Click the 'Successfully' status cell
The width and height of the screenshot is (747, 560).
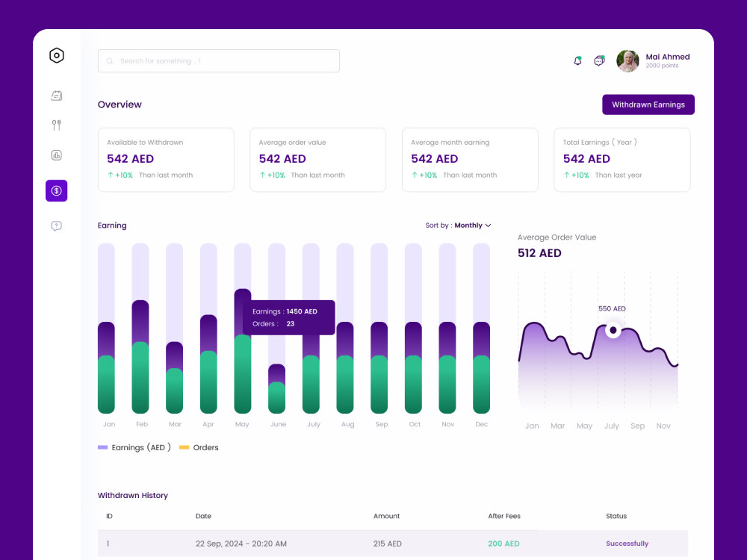(627, 544)
